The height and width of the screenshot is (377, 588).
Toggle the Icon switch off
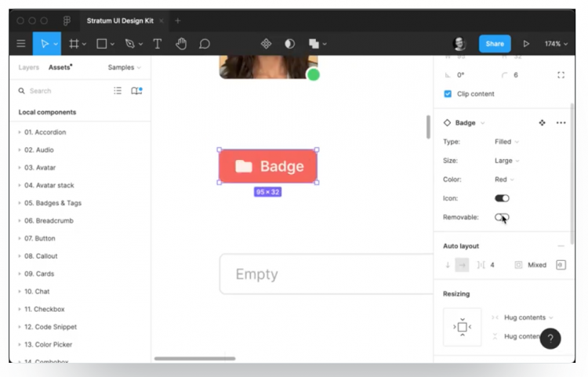pos(502,198)
